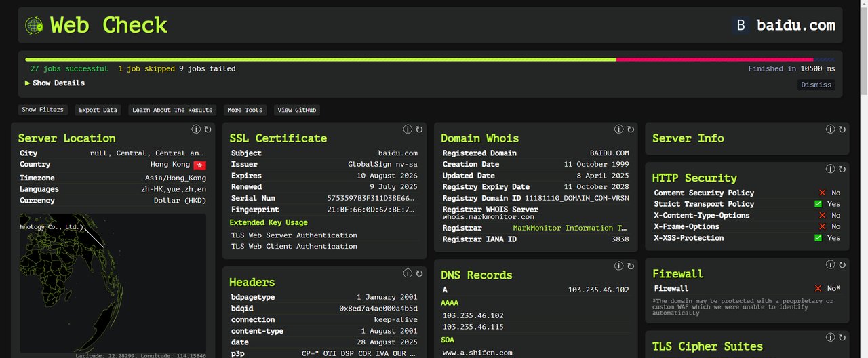Select Registry Expiry Date 11 October 2028

click(596, 187)
